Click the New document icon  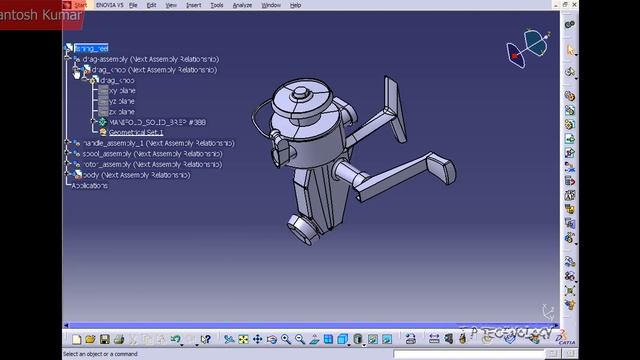click(76, 339)
